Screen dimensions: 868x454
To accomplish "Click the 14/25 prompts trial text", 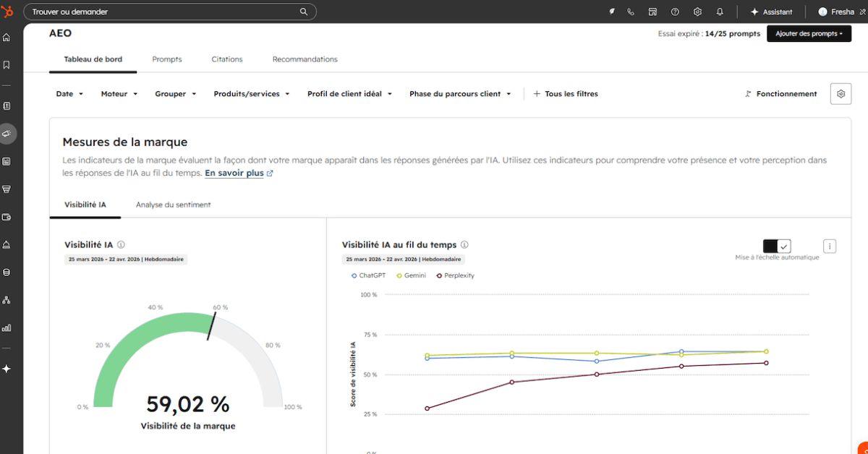I will pyautogui.click(x=733, y=34).
